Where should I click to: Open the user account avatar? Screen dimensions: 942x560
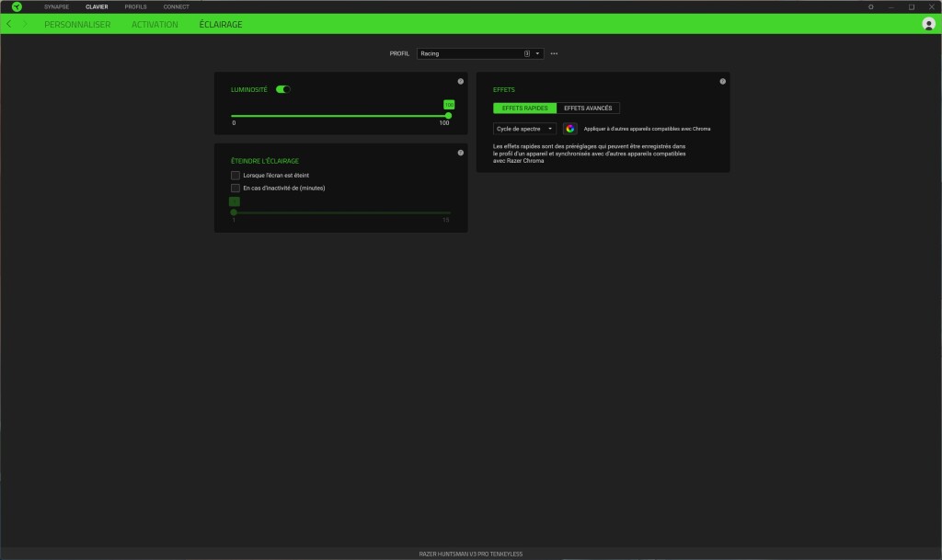[x=928, y=24]
